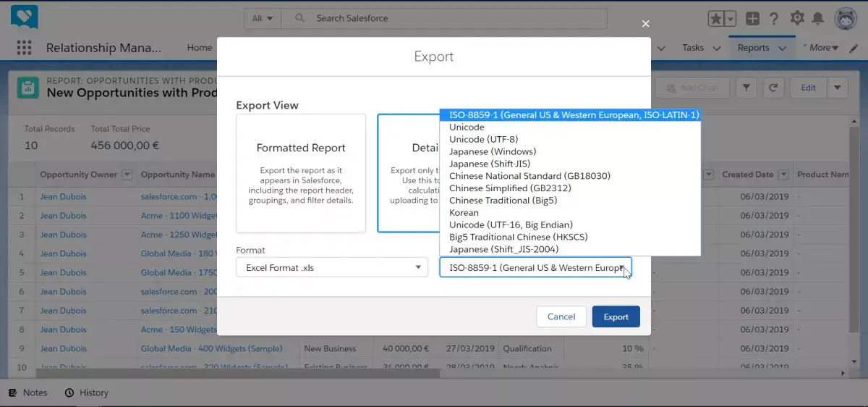
Task: Open the arrow menu next to Edit
Action: click(838, 88)
